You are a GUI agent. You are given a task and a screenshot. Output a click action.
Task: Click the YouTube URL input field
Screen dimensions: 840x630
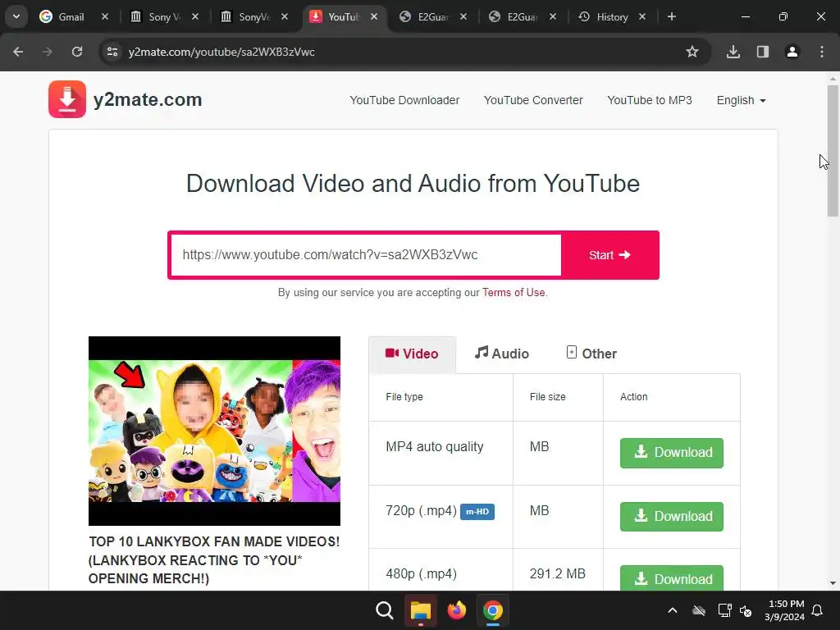coord(366,255)
